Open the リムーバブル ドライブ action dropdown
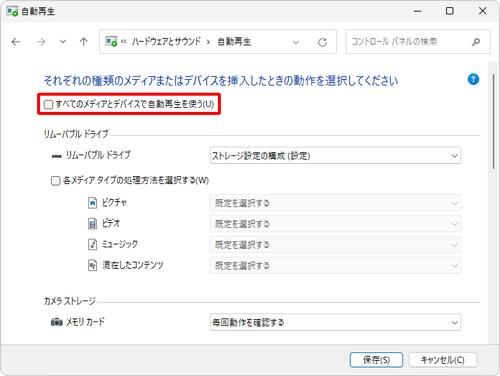The width and height of the screenshot is (500, 376). click(x=335, y=156)
